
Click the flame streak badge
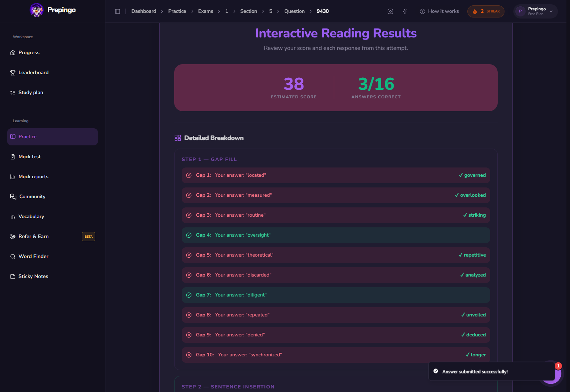pos(486,11)
